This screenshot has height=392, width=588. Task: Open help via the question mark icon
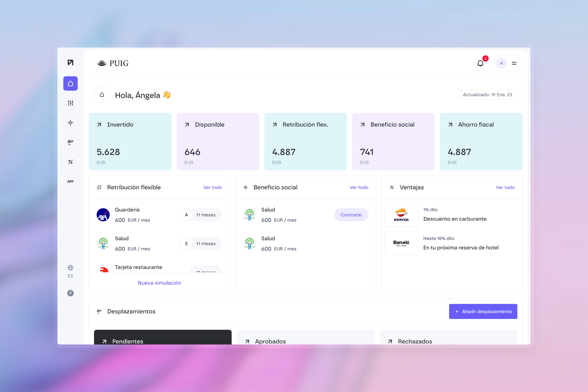(70, 293)
